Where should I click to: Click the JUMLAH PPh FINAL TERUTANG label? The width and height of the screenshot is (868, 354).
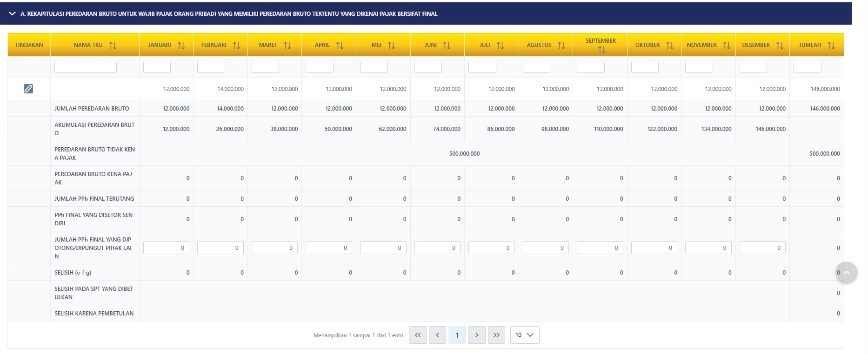94,198
